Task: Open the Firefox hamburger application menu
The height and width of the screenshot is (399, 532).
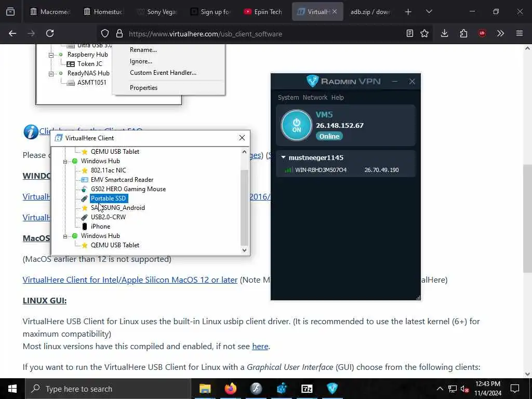Action: pos(520,34)
